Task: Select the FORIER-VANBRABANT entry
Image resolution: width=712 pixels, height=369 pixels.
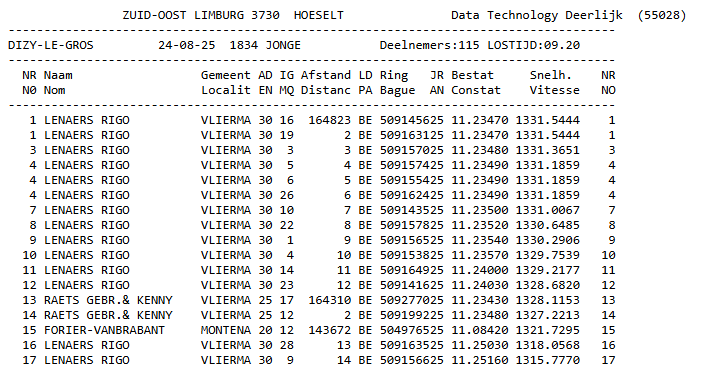Action: (104, 330)
